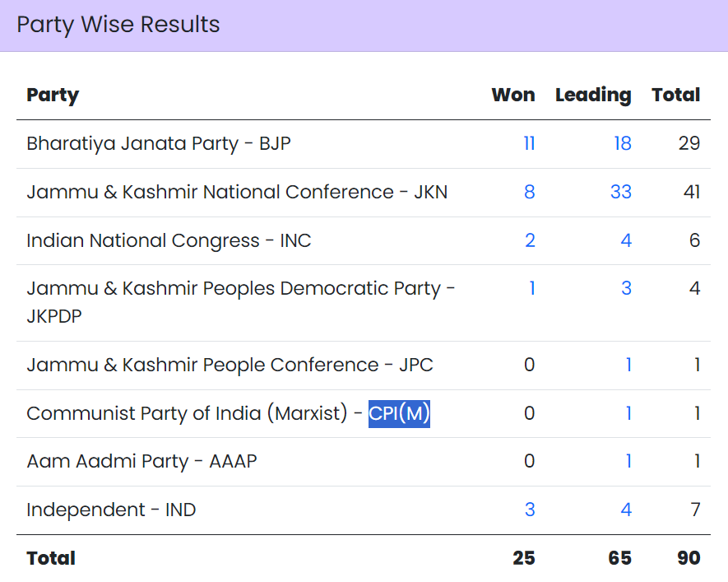Open BJP won count link 11
The image size is (728, 582).
(x=528, y=144)
